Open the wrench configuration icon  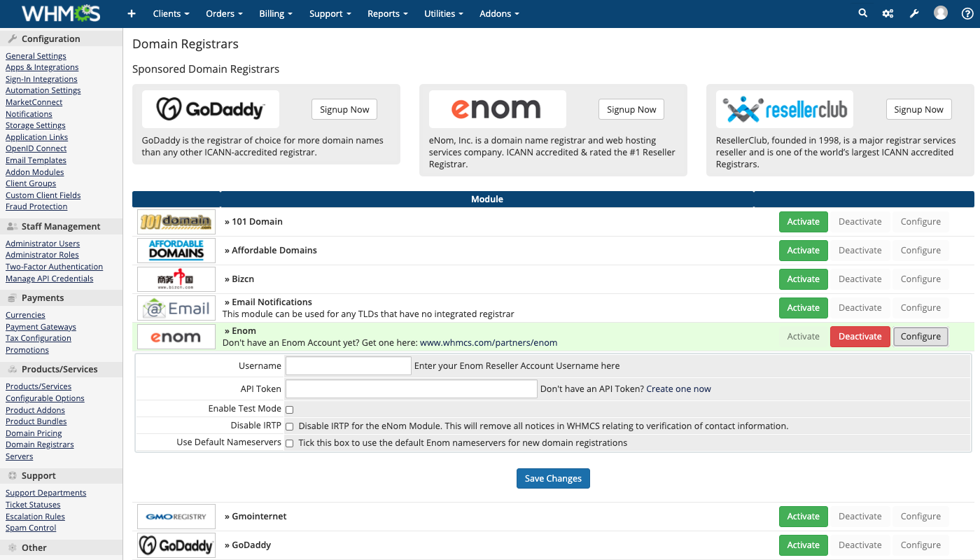pos(914,13)
